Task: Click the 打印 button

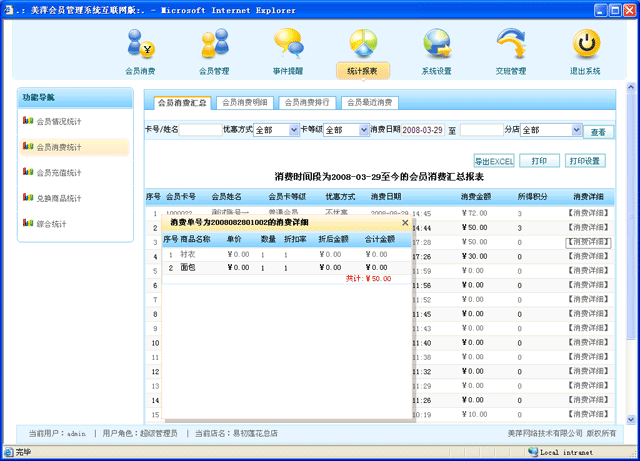Action: tap(539, 161)
